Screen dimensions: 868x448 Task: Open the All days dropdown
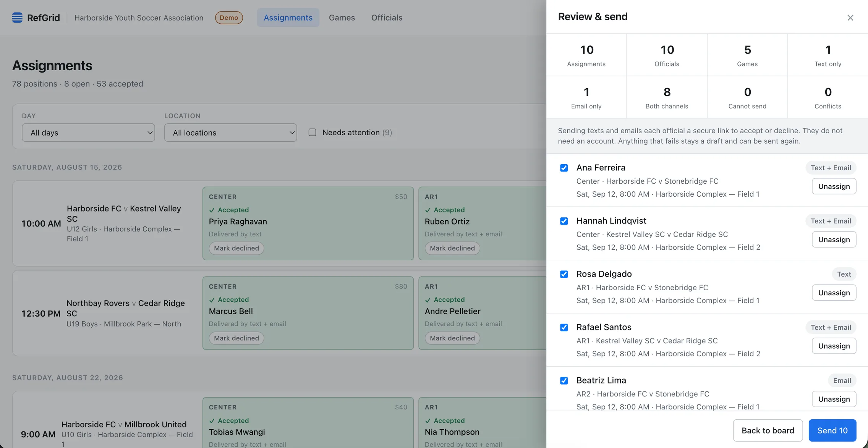(x=88, y=133)
